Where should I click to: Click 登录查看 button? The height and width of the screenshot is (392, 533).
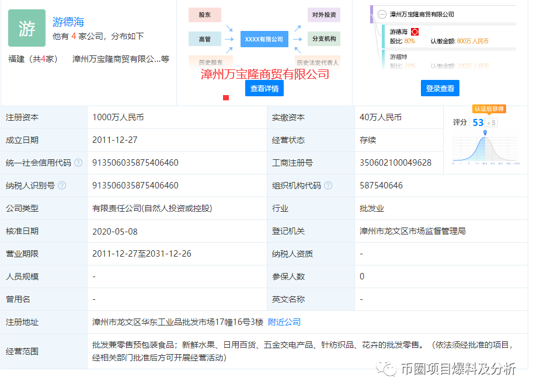point(440,88)
